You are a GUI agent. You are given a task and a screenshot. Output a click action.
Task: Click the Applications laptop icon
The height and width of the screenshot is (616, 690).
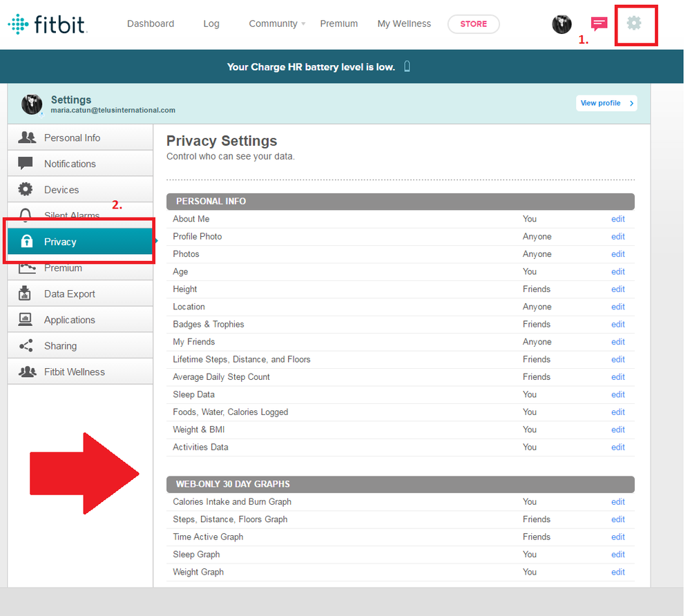coord(25,319)
